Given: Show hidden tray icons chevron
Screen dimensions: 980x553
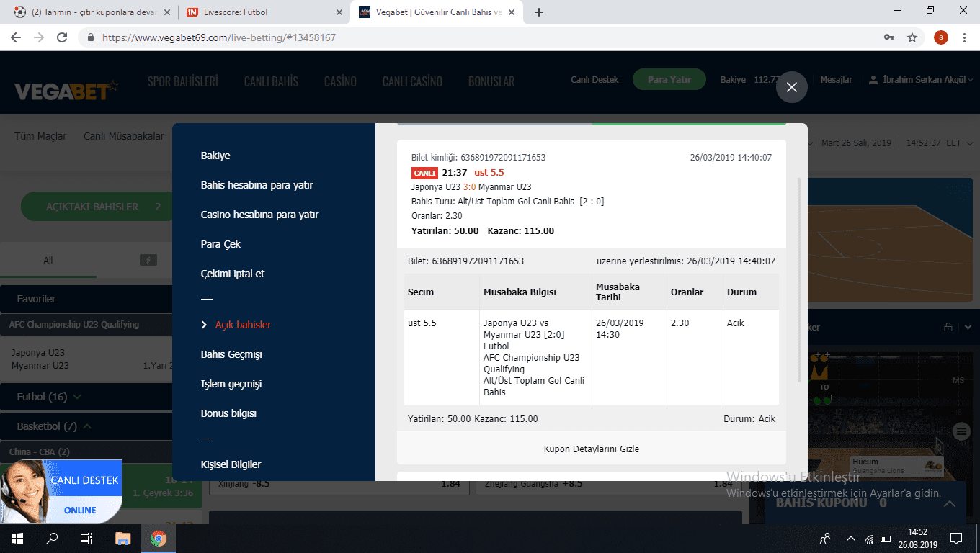Looking at the screenshot, I should pos(851,538).
